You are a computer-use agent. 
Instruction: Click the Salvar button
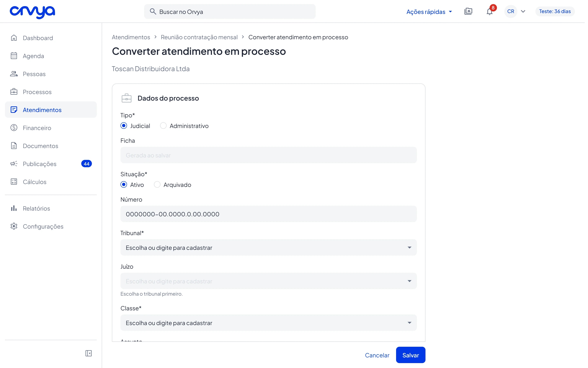click(411, 355)
